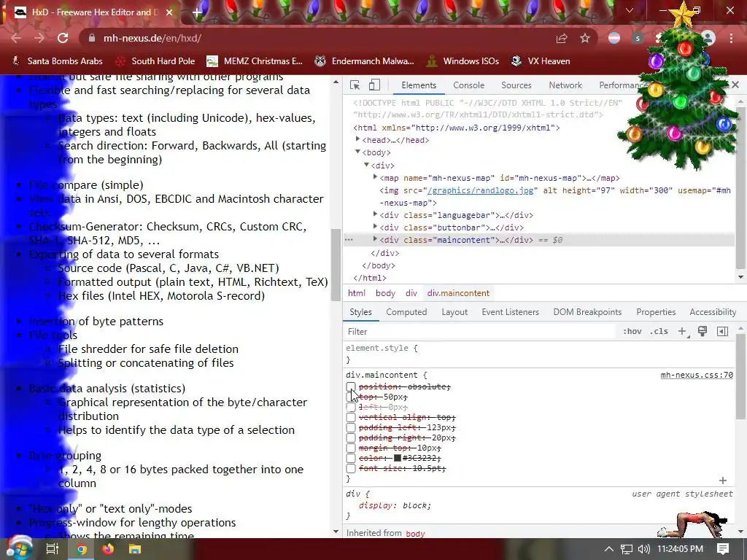Open the VX Heaven bookmark
This screenshot has height=560, width=747.
click(541, 61)
